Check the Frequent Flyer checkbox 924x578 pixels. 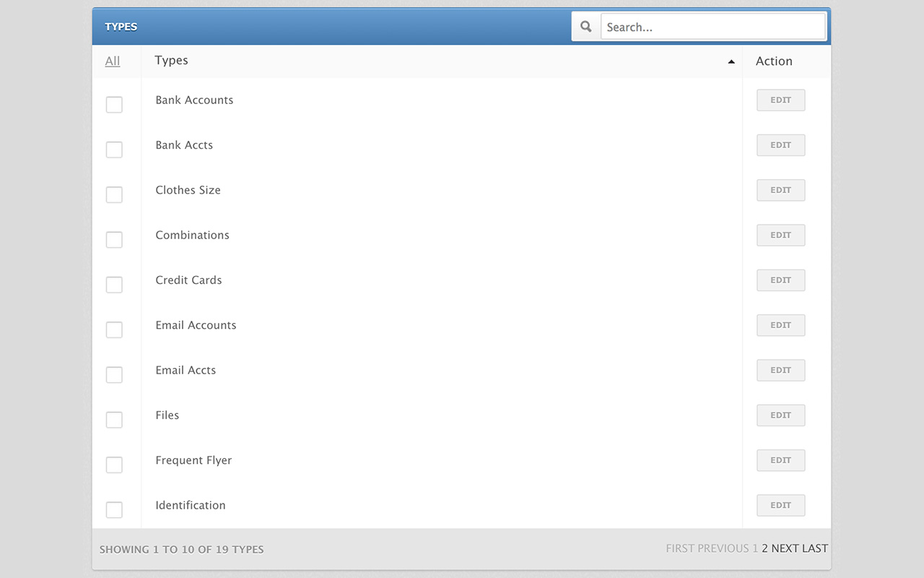click(114, 465)
